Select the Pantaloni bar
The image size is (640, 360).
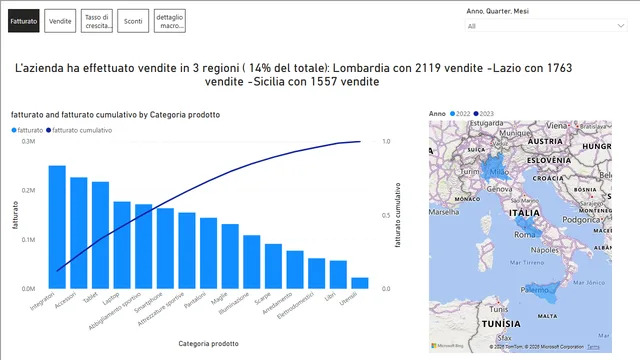[209, 253]
